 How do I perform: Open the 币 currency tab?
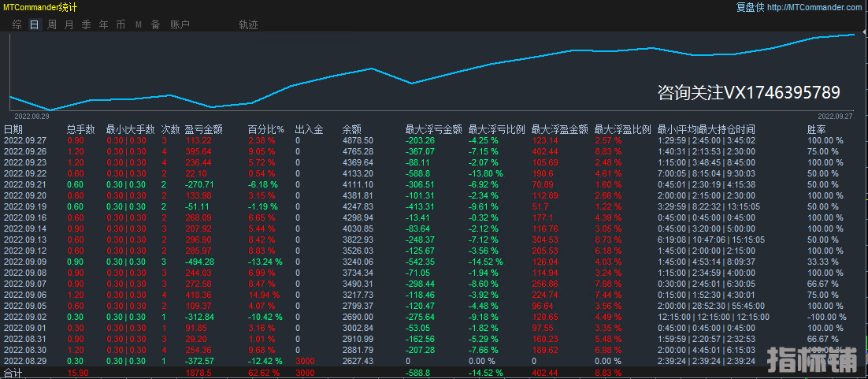pyautogui.click(x=121, y=24)
